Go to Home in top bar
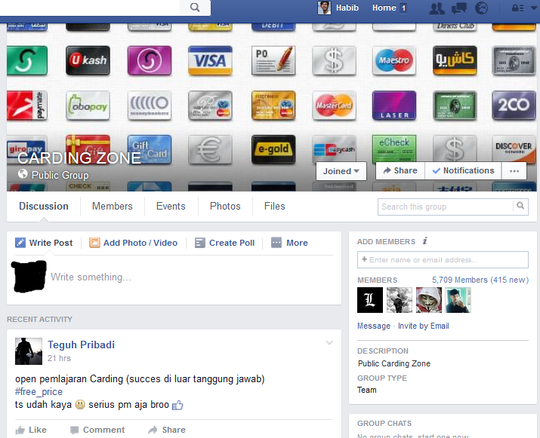The width and height of the screenshot is (540, 438). point(384,8)
